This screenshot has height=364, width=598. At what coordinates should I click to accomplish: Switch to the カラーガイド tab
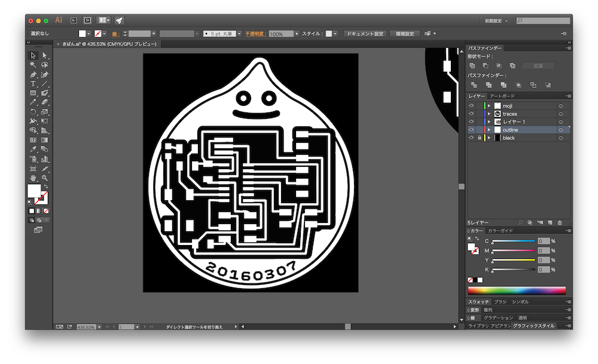500,231
